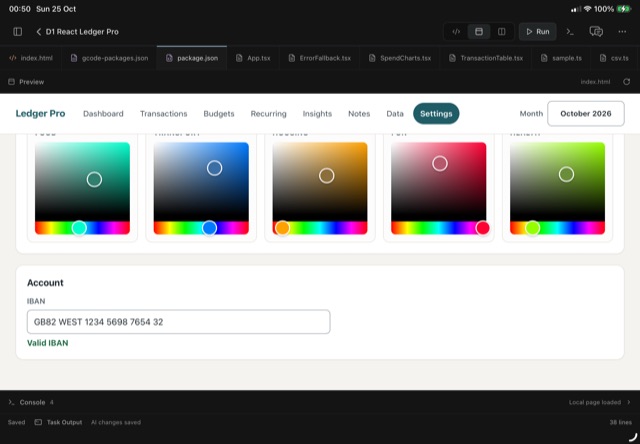Click the Console prompt icon
640x444 pixels.
tap(11, 402)
